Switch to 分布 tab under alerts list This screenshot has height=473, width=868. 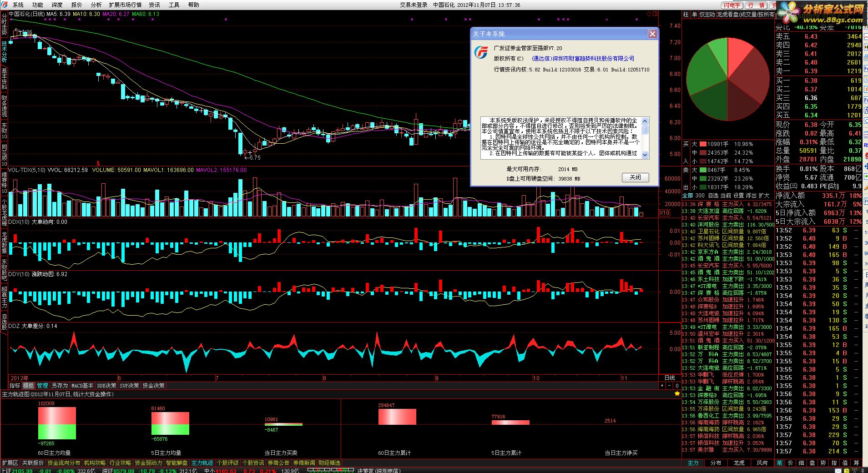716,463
